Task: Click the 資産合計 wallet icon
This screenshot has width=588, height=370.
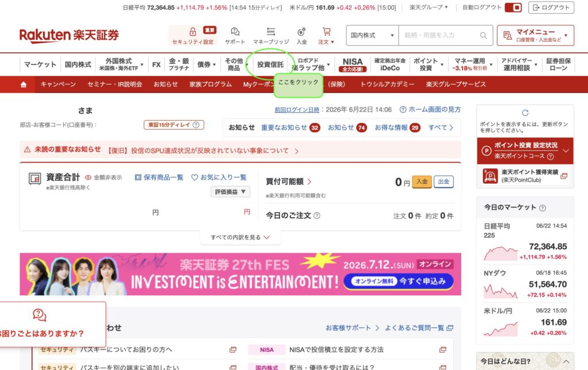Action: pyautogui.click(x=35, y=179)
